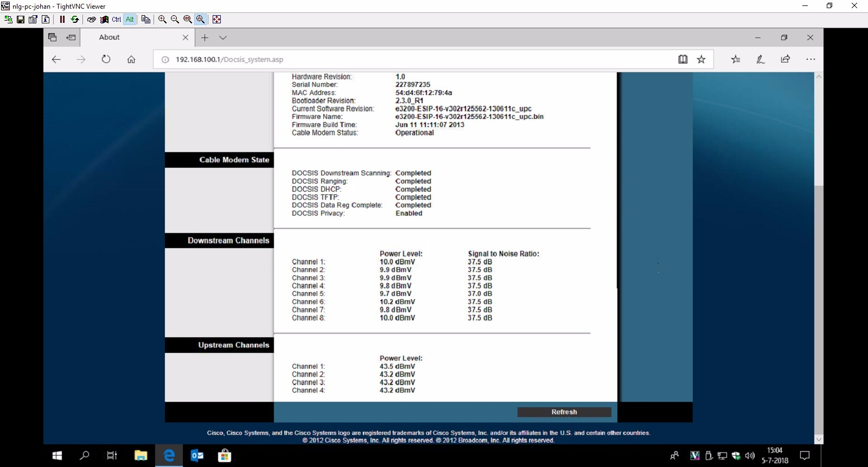
Task: Open TightVNC file transfer icon
Action: click(146, 20)
